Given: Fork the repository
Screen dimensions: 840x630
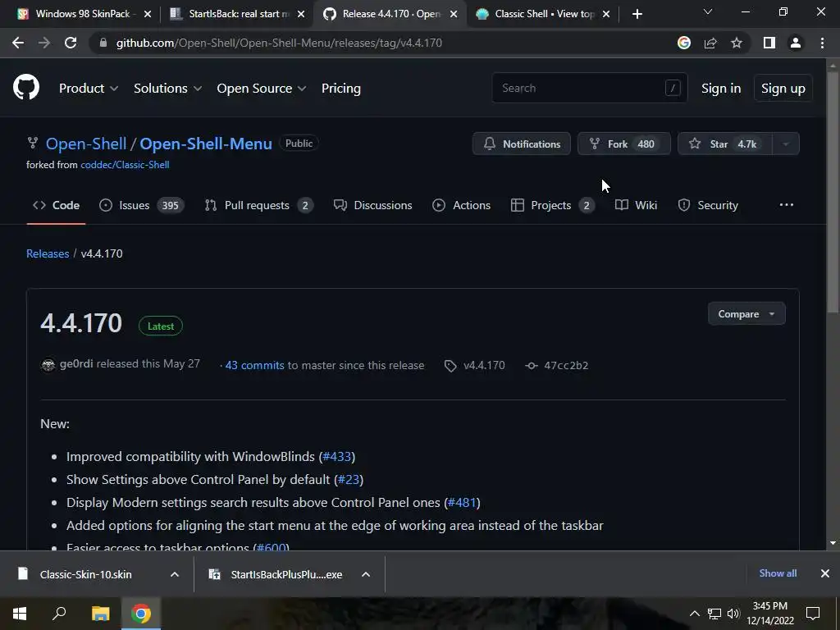Looking at the screenshot, I should tap(624, 144).
